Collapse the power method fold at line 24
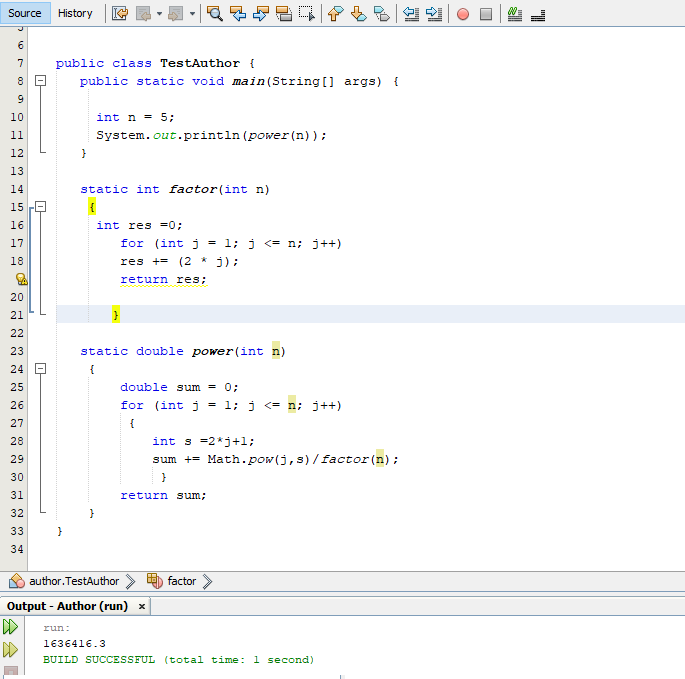 (40, 368)
